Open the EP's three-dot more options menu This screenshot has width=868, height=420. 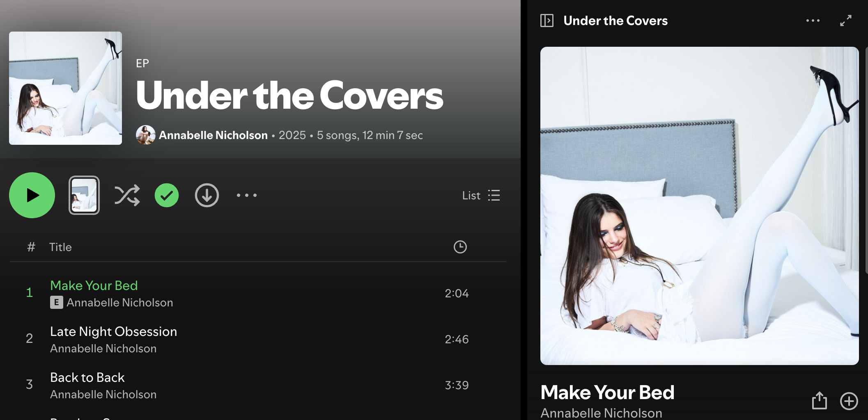247,195
